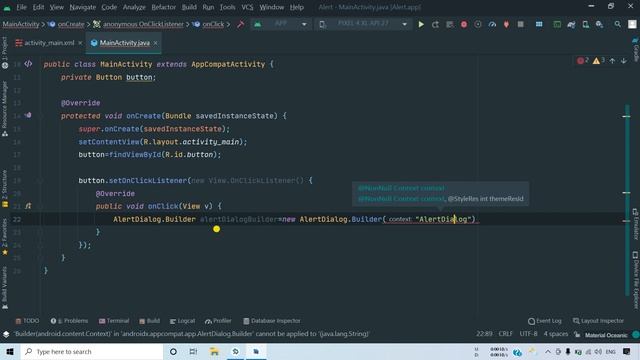Image resolution: width=640 pixels, height=360 pixels.
Task: Apply changes and restart activity icon
Action: click(435, 24)
